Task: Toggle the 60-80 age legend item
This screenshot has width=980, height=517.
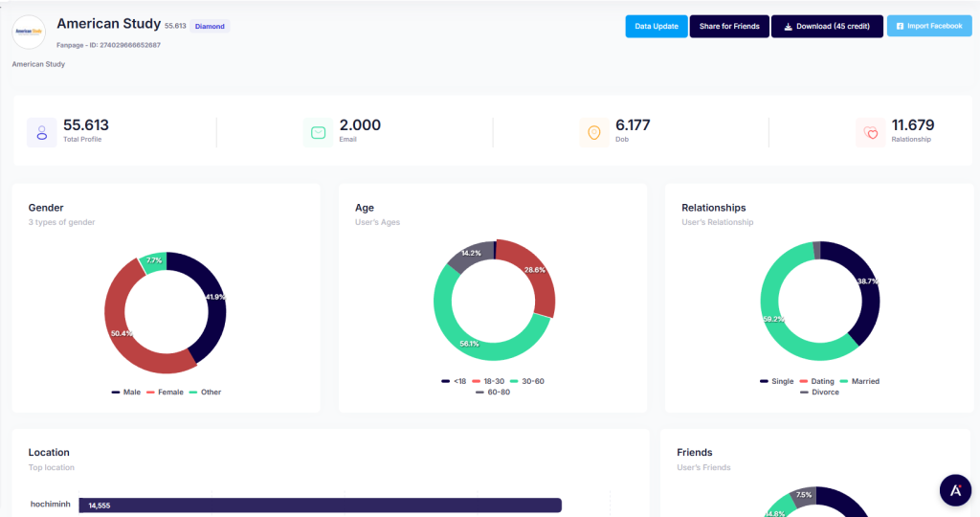Action: [x=493, y=392]
